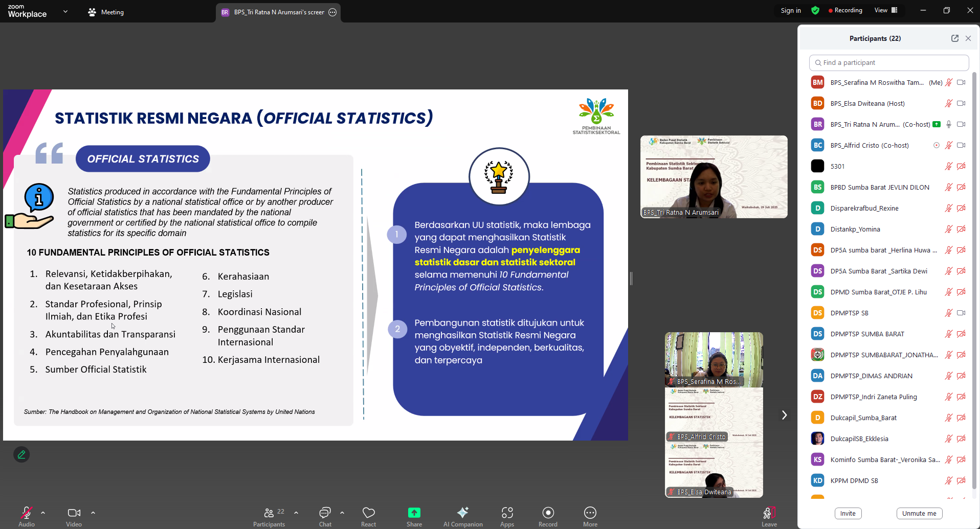Toggle the Participants panel
The width and height of the screenshot is (980, 529).
click(x=269, y=513)
